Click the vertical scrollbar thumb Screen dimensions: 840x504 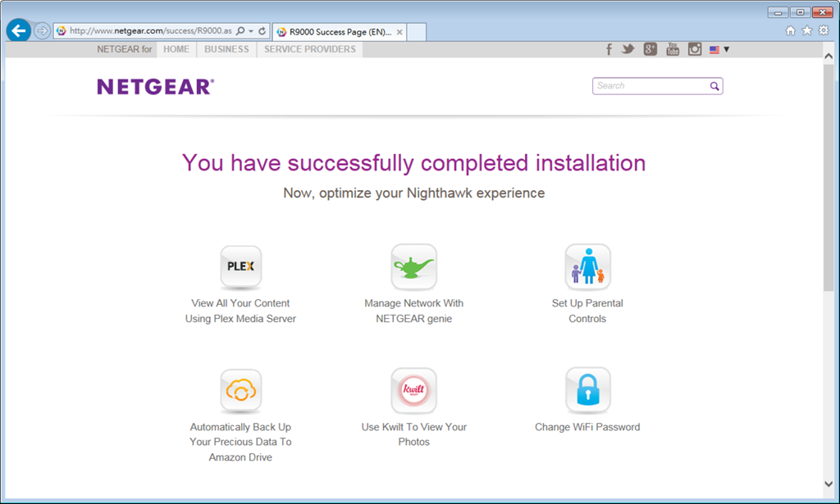[x=829, y=178]
